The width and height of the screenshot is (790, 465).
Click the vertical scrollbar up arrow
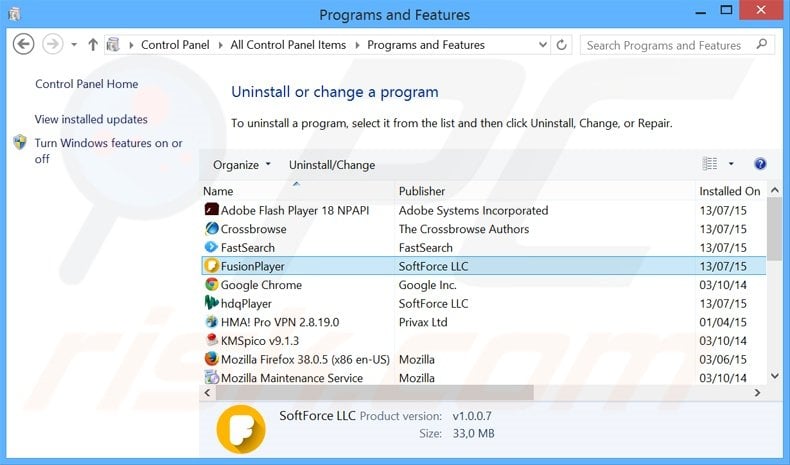[x=775, y=190]
